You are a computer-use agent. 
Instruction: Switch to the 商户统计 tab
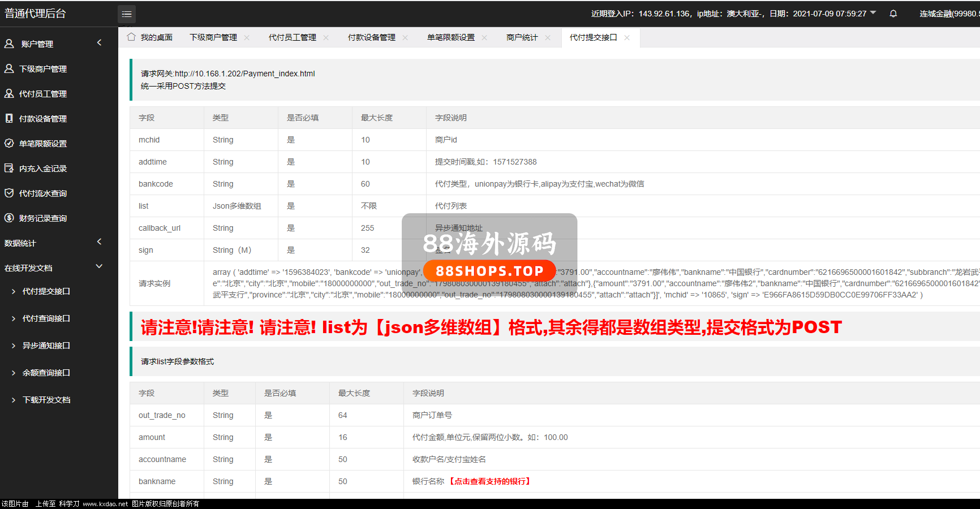coord(522,37)
